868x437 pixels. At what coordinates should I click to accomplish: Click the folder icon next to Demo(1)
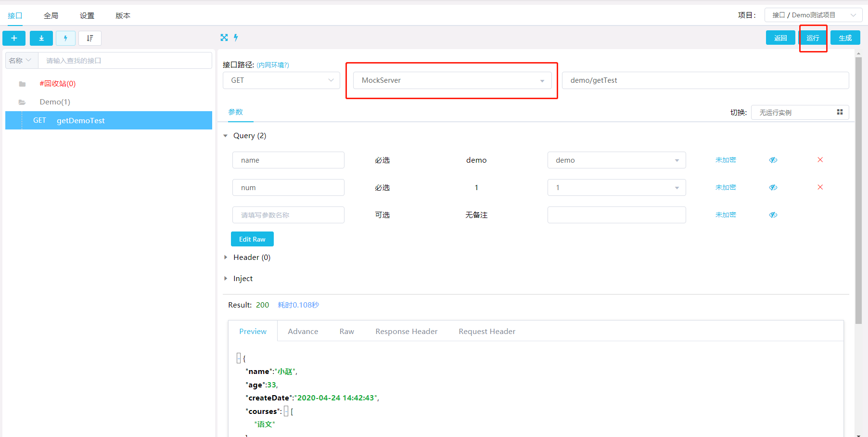23,102
